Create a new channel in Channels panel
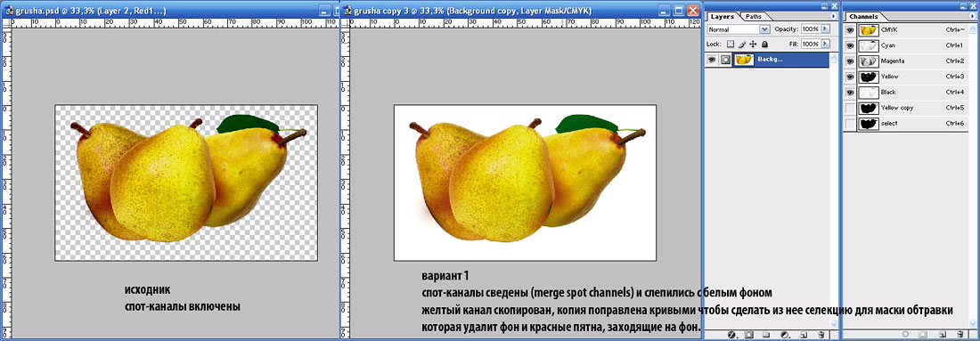Viewport: 980px width, 341px height. 942,334
